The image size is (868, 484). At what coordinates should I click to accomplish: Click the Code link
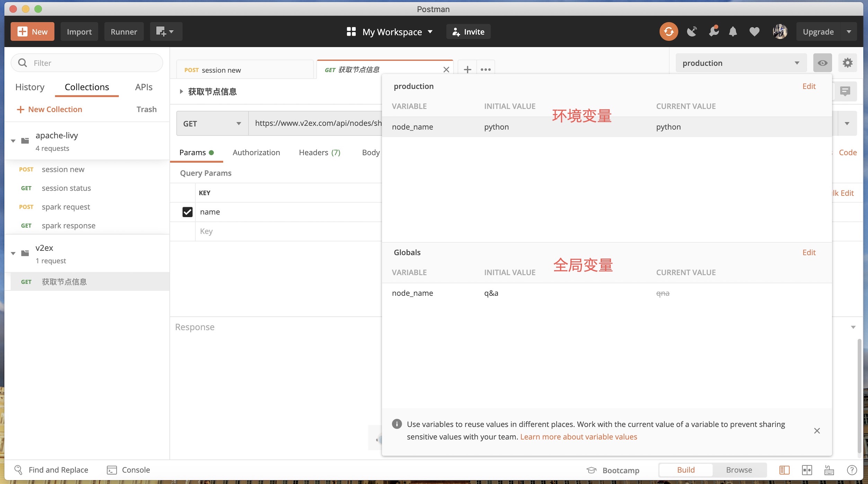pos(848,152)
